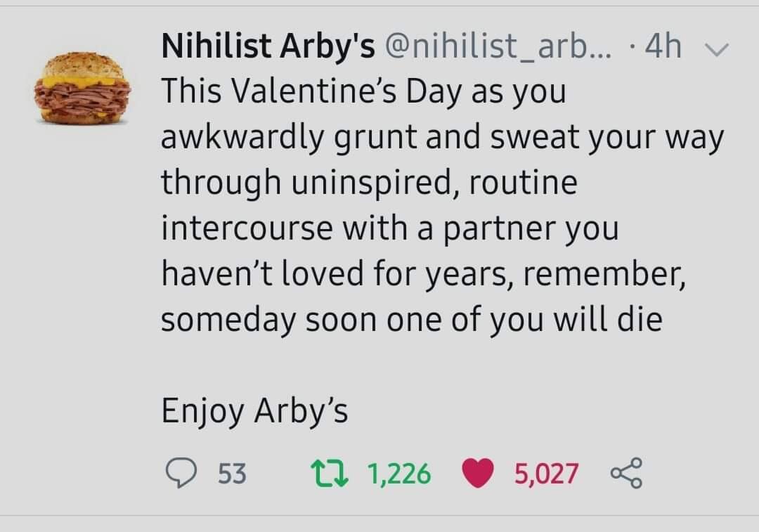Click the 5,027 likes count

[546, 473]
